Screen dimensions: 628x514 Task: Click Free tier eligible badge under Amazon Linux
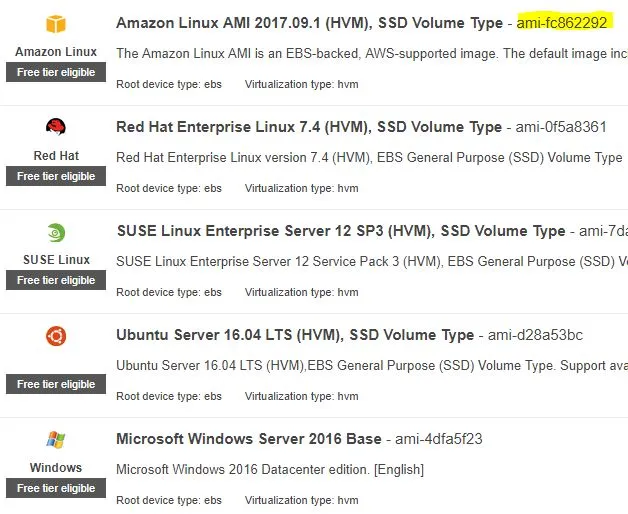click(x=56, y=72)
